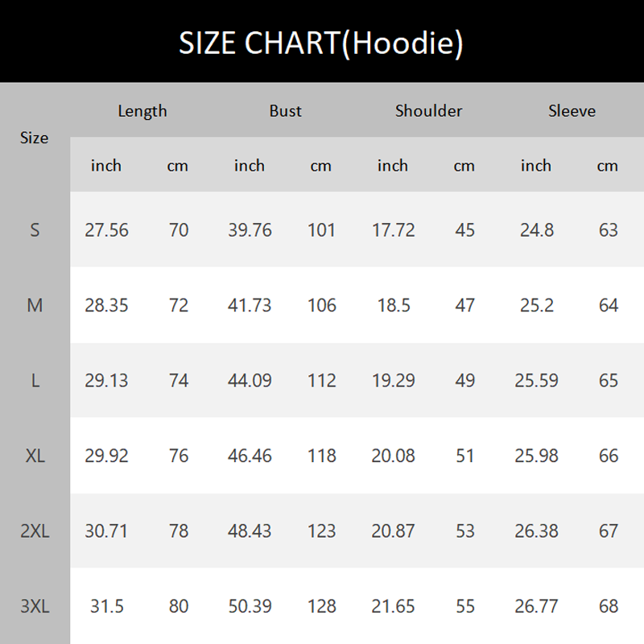Click the XL size row label

coord(35,456)
